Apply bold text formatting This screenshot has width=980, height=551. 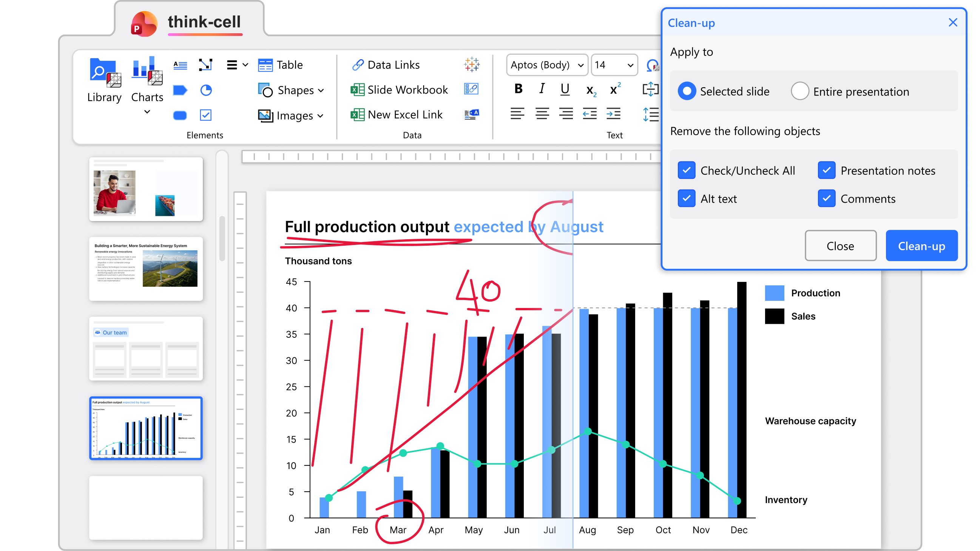pos(518,89)
